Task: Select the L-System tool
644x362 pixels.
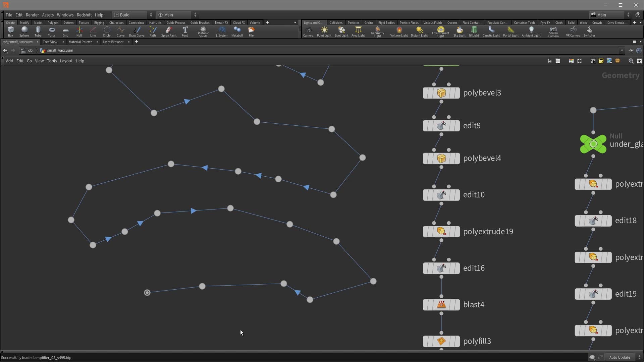Action: [x=222, y=32]
